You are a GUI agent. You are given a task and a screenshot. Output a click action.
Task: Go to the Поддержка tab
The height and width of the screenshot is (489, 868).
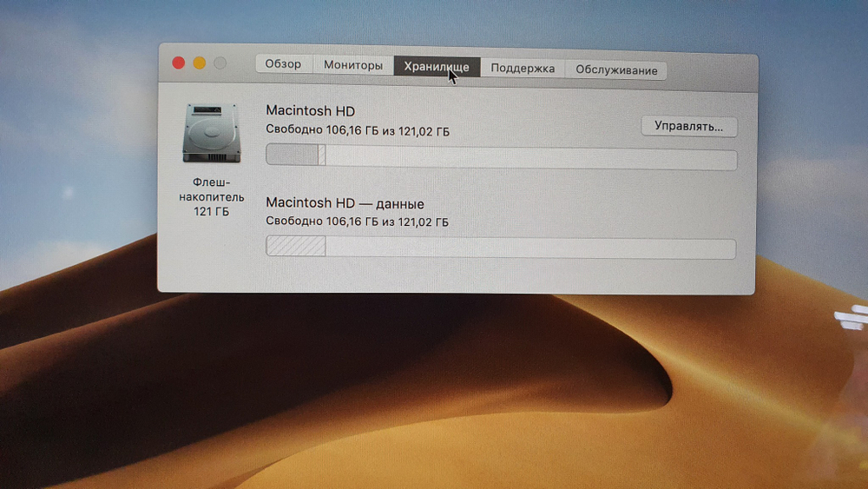[x=523, y=68]
